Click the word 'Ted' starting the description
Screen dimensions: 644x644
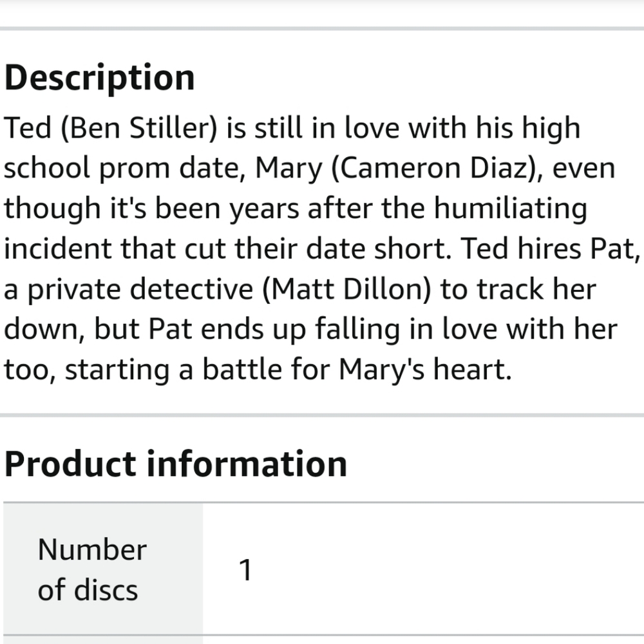(x=28, y=128)
